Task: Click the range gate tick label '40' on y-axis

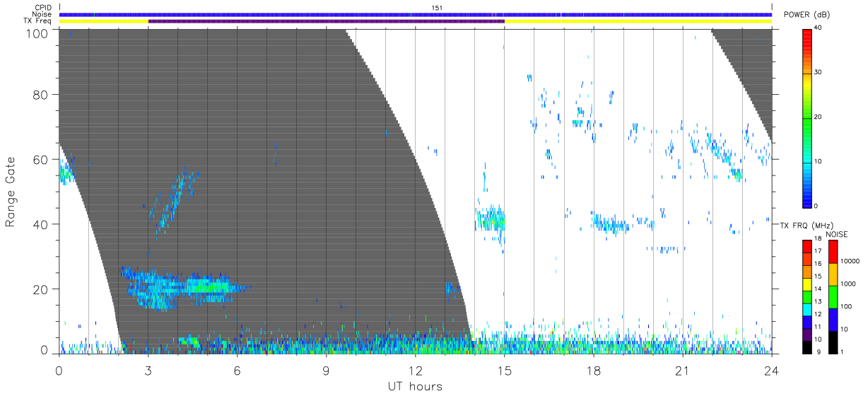Action: coord(40,224)
